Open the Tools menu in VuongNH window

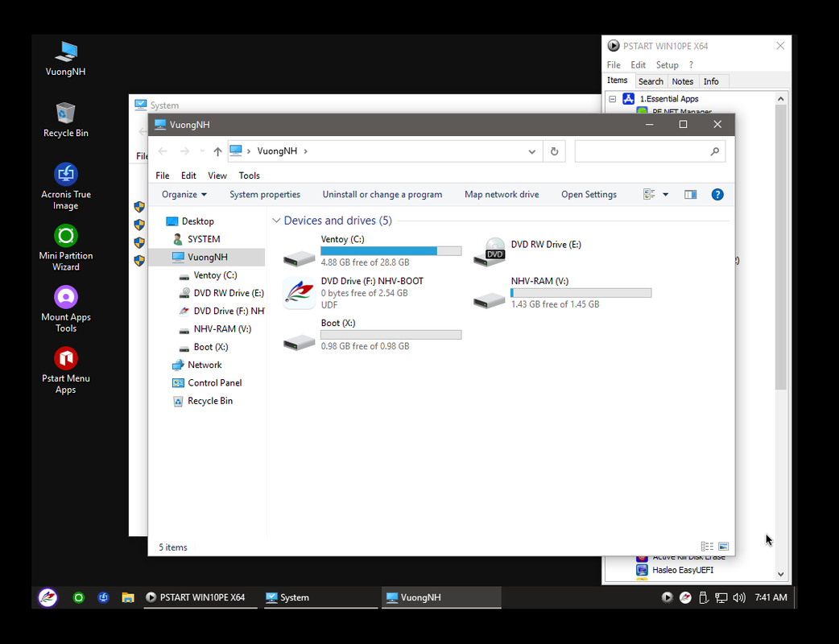[x=249, y=175]
